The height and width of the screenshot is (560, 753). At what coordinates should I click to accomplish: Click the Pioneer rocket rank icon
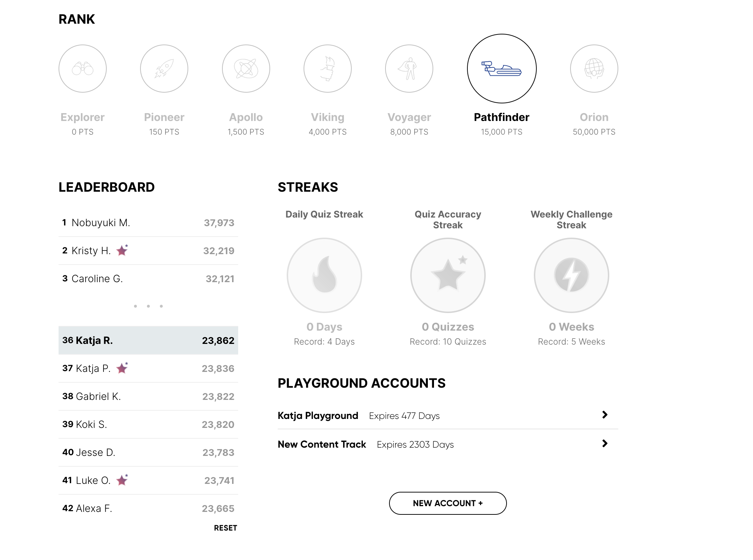[x=164, y=69]
